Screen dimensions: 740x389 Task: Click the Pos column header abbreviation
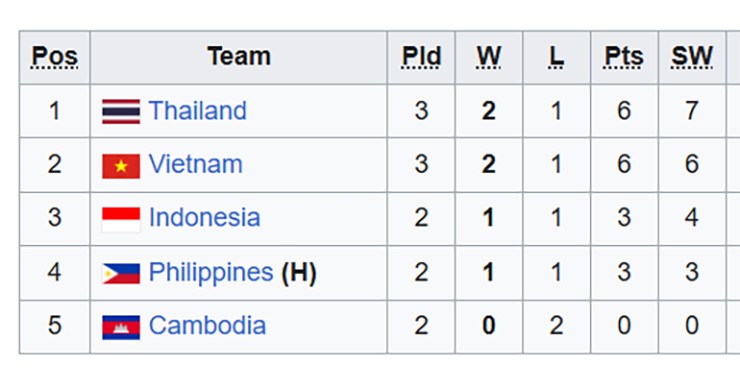(x=55, y=57)
